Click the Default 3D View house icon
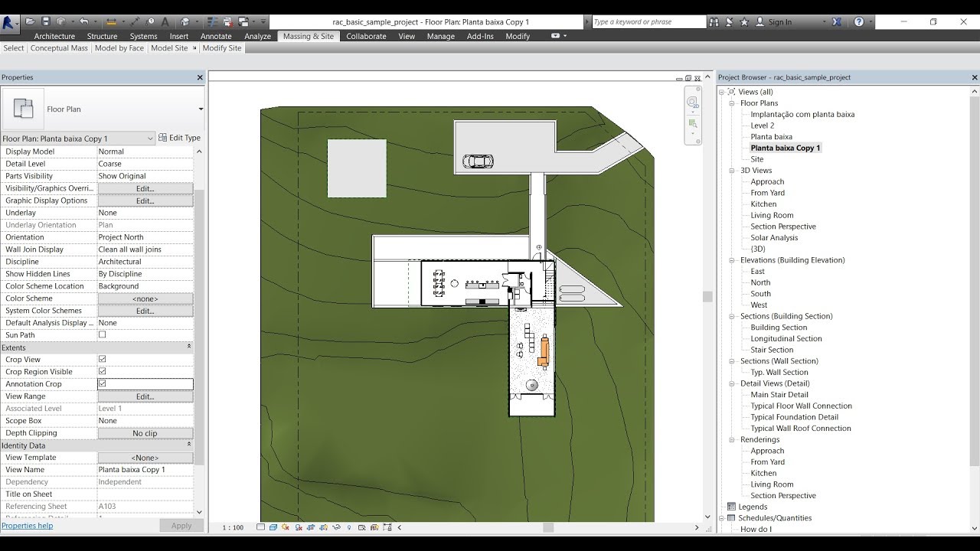Image resolution: width=980 pixels, height=551 pixels. (185, 21)
